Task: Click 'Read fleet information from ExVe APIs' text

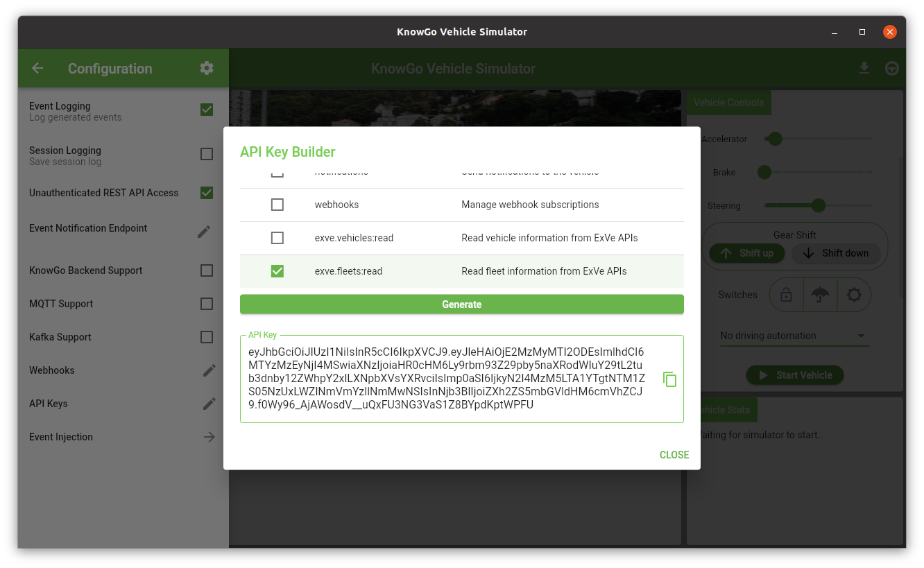Action: (x=544, y=271)
